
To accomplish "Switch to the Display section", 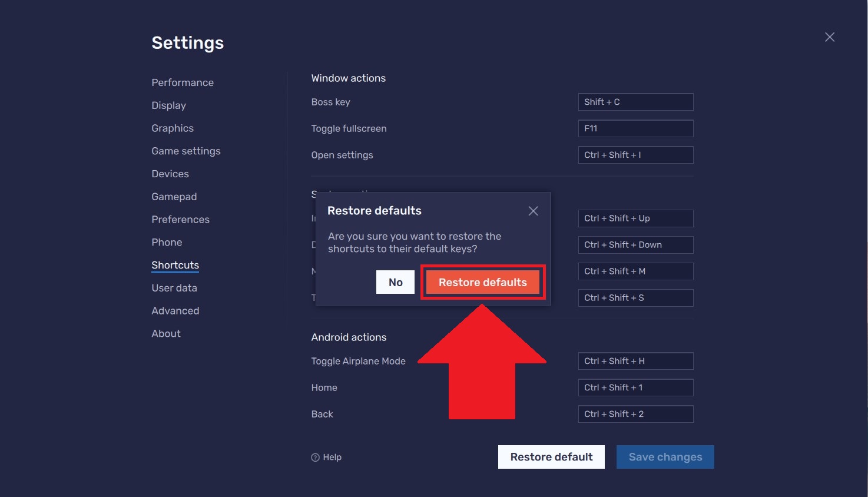I will click(168, 105).
